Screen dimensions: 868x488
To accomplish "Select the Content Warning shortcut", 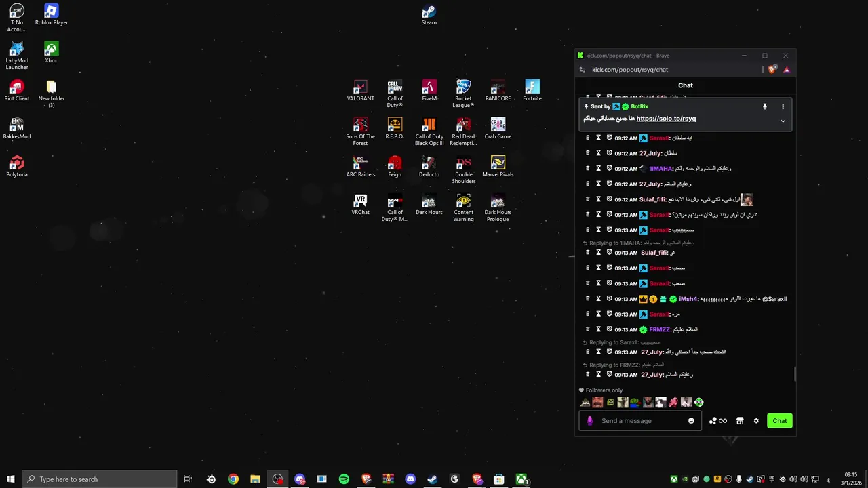I will coord(463,208).
